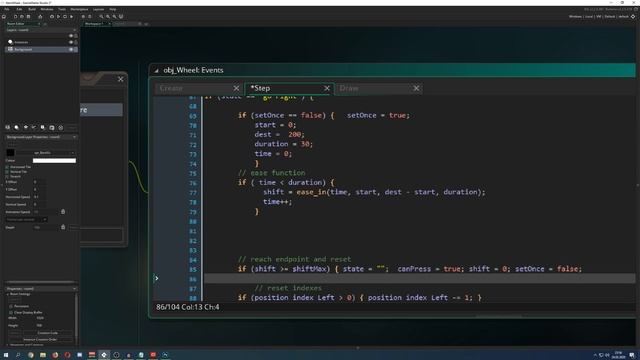
Task: Open Game Options from the toolbar
Action: [83, 17]
